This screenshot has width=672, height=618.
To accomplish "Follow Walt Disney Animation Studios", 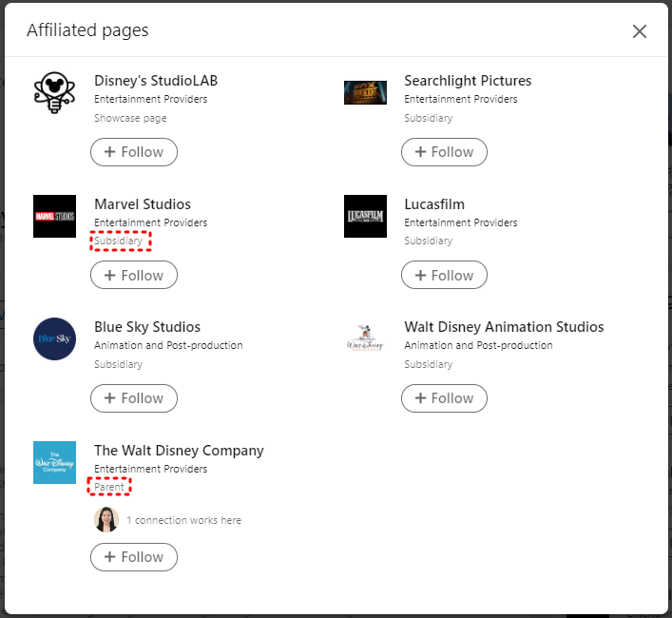I will tap(444, 398).
